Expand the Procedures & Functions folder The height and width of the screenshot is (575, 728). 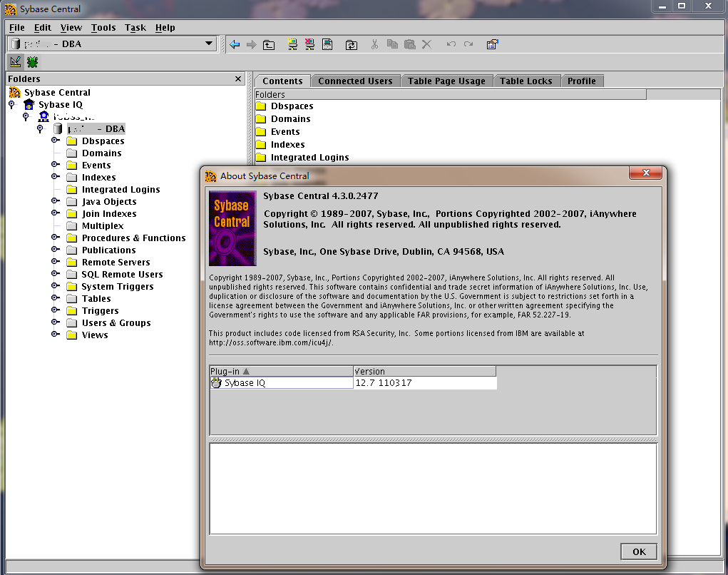point(55,237)
